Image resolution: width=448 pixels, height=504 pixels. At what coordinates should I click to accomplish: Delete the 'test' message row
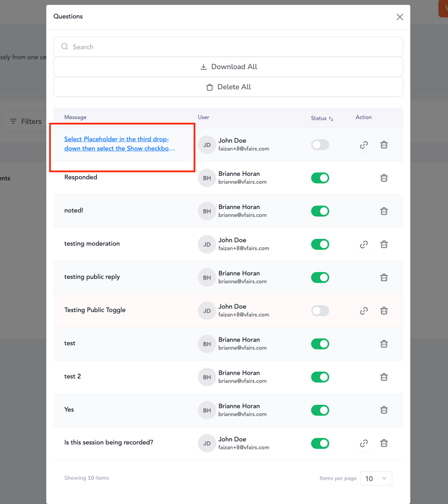coord(384,344)
